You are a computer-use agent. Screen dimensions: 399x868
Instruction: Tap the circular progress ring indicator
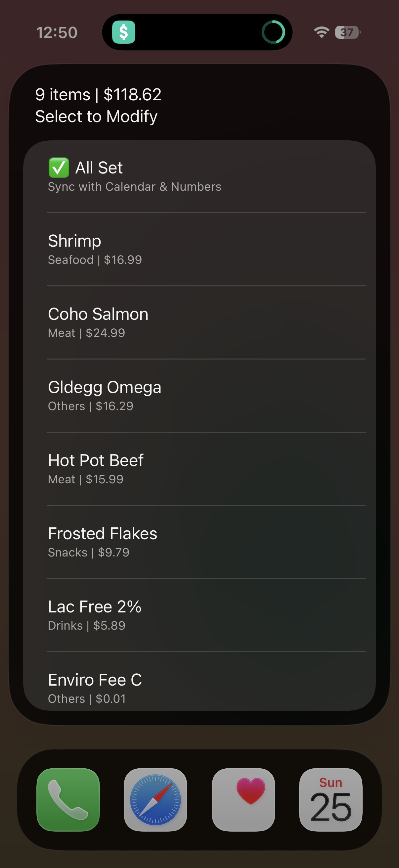(273, 32)
